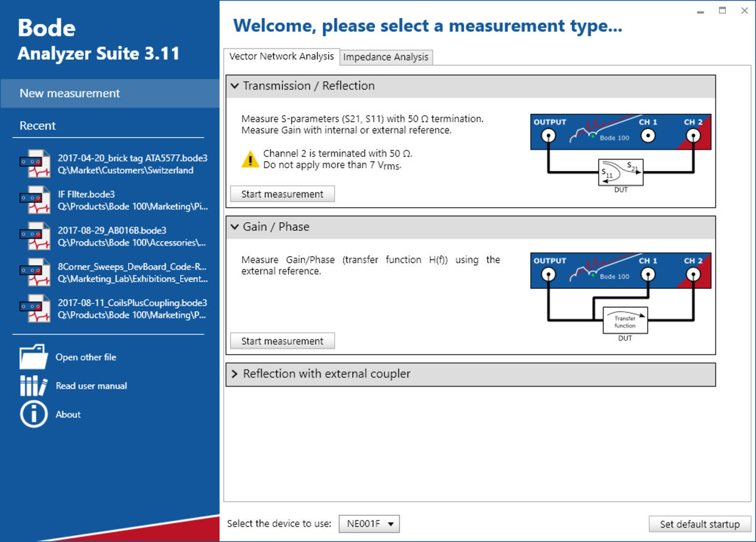Collapse the Gain / Phase section
Image resolution: width=756 pixels, height=542 pixels.
234,227
